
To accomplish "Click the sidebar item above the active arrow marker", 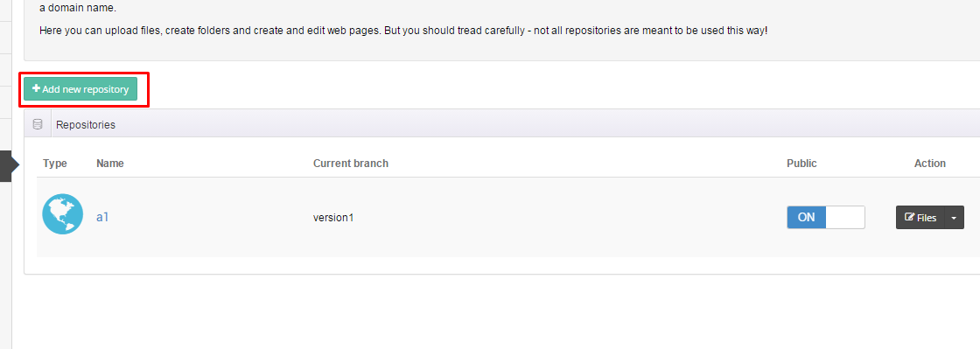I will pyautogui.click(x=6, y=134).
